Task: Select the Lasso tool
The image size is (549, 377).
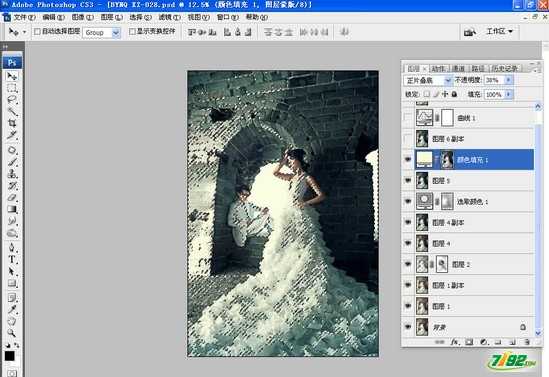Action: (x=12, y=100)
